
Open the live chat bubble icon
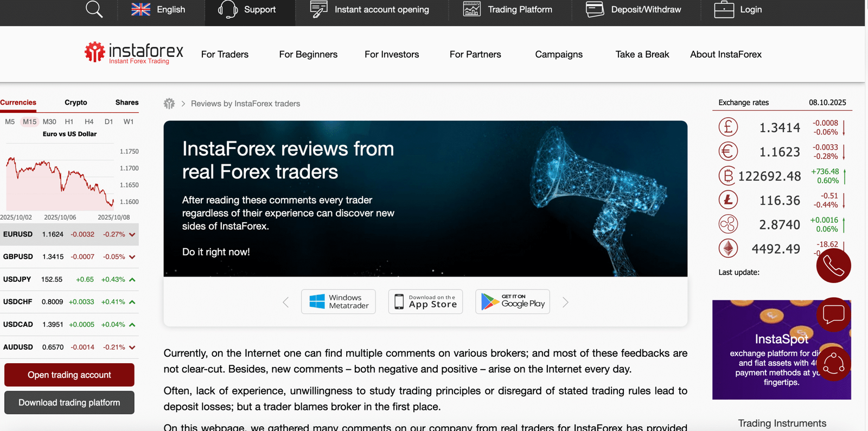pyautogui.click(x=833, y=314)
